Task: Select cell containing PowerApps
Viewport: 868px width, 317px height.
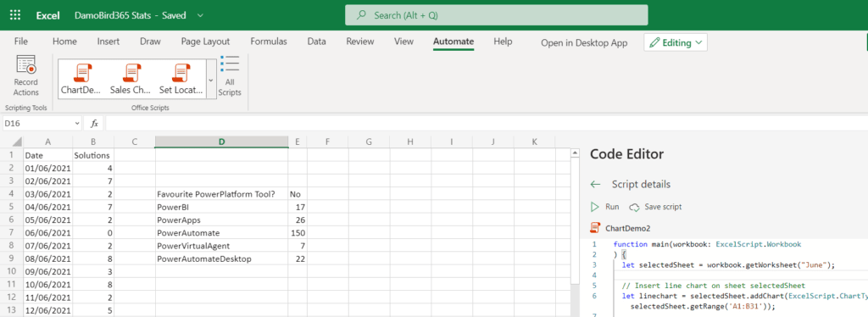Action: 221,220
